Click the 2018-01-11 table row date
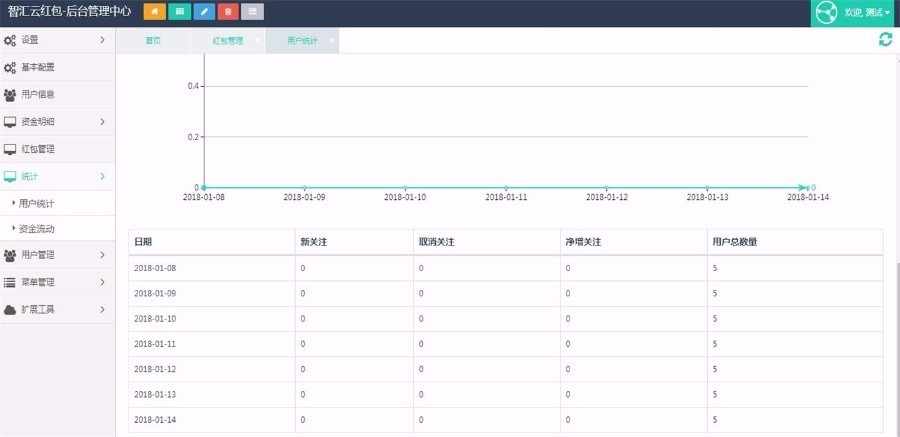The image size is (900, 437). (155, 344)
